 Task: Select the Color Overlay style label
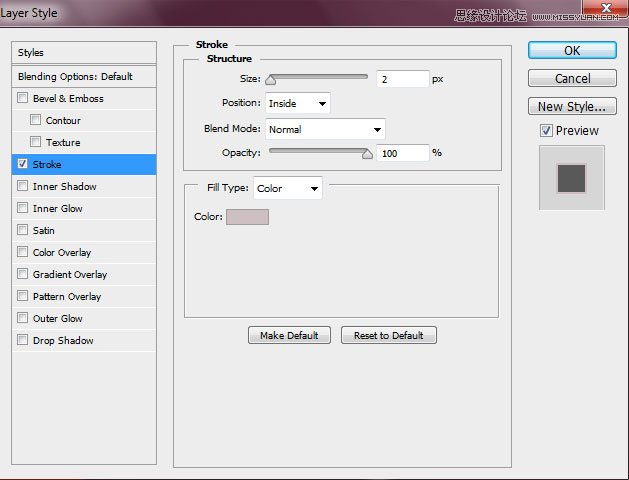[x=62, y=253]
